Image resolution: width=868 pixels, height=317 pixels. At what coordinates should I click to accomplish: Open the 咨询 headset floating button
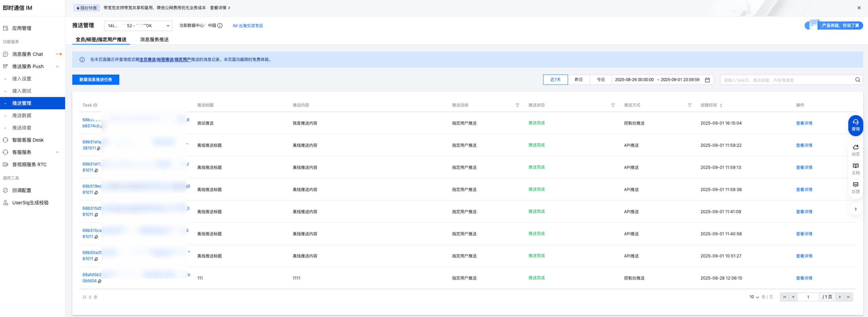point(855,125)
